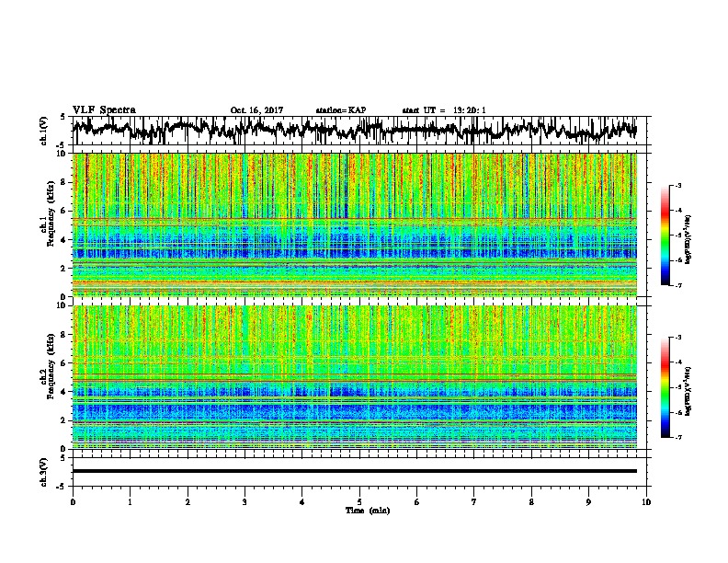This screenshot has height=563, width=728.
Task: Click the ch.1 log PSD colorbar title
Action: [x=688, y=239]
